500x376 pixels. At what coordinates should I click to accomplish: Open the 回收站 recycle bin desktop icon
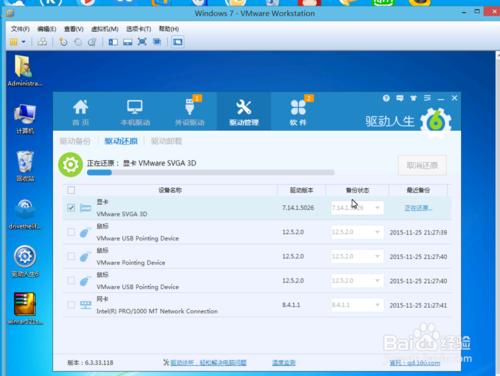pyautogui.click(x=25, y=166)
